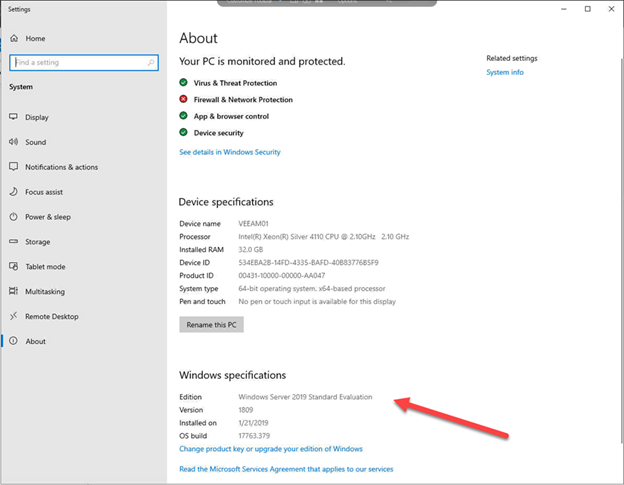Open Multitasking settings
Viewport: 624px width, 485px height.
click(x=45, y=292)
